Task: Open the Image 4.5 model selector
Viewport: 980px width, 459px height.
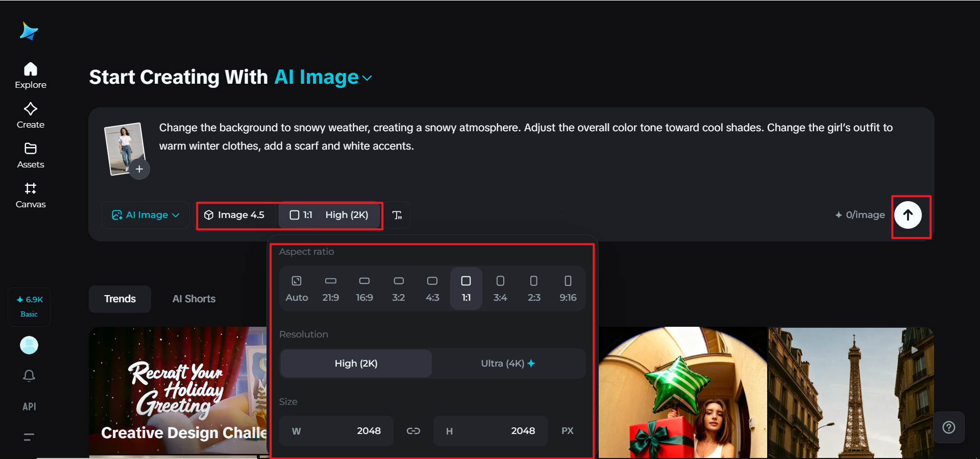Action: pyautogui.click(x=234, y=215)
